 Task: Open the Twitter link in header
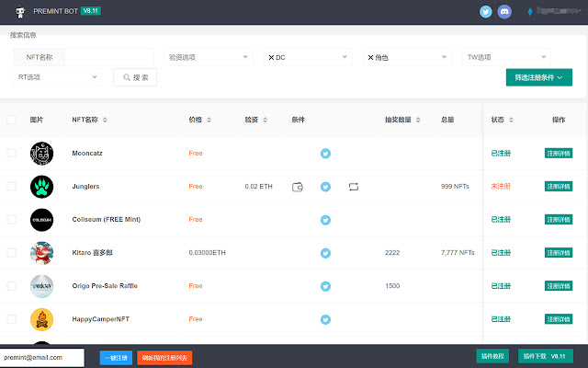coord(486,12)
